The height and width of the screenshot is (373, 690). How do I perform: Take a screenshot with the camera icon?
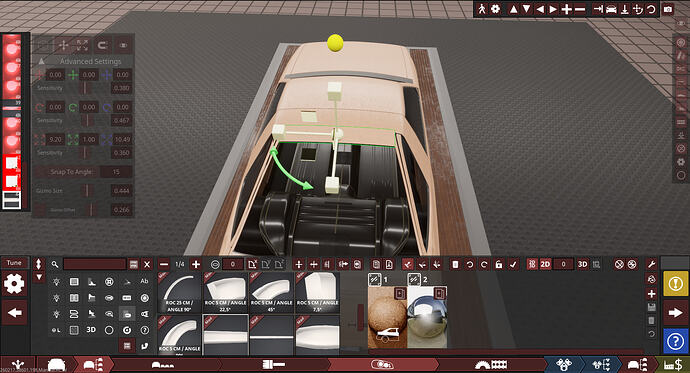(668, 9)
